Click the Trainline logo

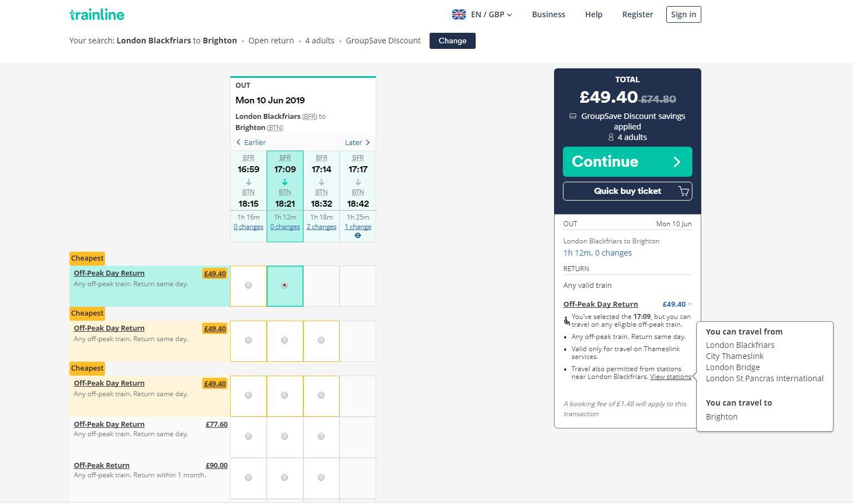tap(97, 14)
